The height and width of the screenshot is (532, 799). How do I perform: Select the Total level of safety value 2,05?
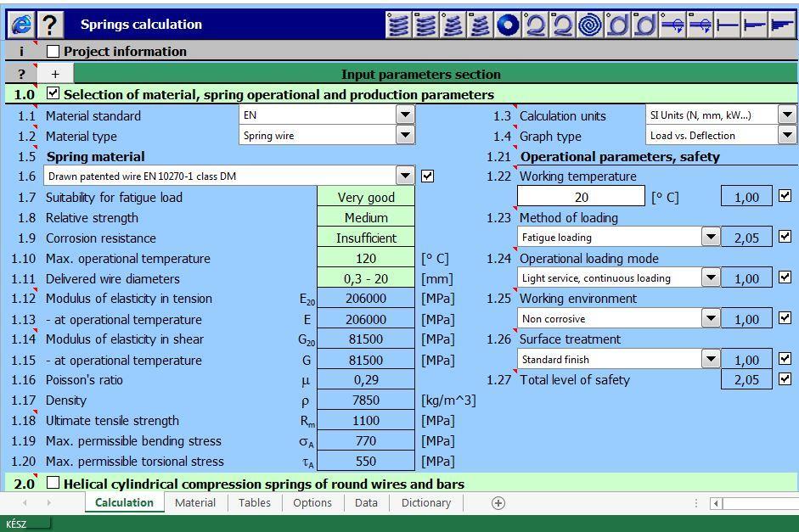746,380
